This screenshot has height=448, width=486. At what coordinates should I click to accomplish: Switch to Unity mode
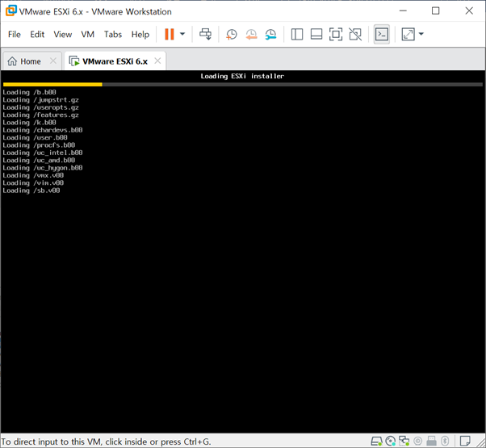[355, 34]
